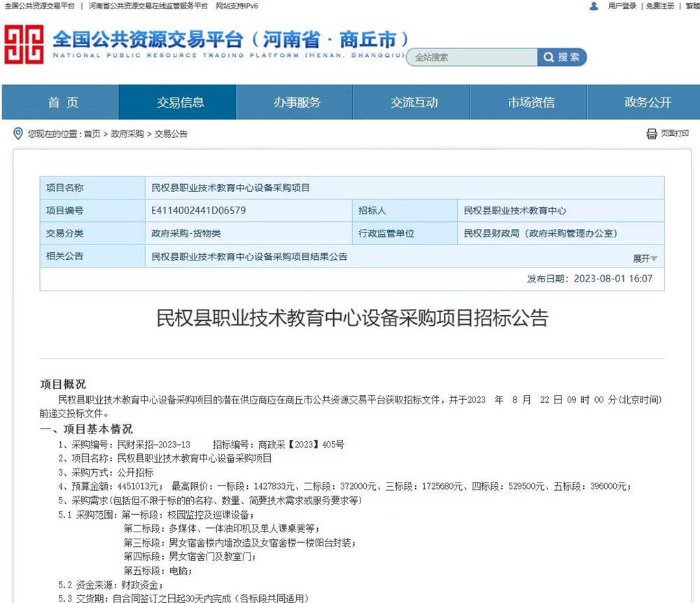The image size is (700, 603).
Task: Open the 市场资信 navigation tab
Action: pos(531,102)
